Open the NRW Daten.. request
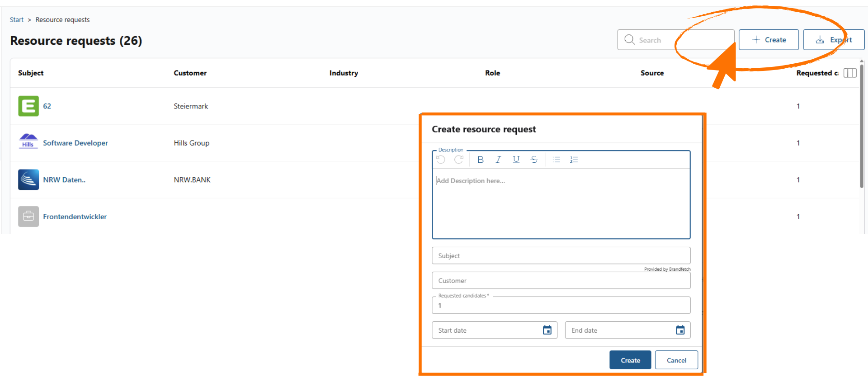This screenshot has width=868, height=391. click(x=64, y=180)
